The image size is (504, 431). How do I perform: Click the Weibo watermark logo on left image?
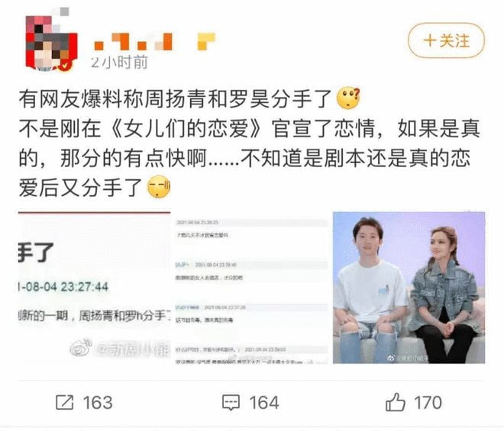[x=81, y=348]
